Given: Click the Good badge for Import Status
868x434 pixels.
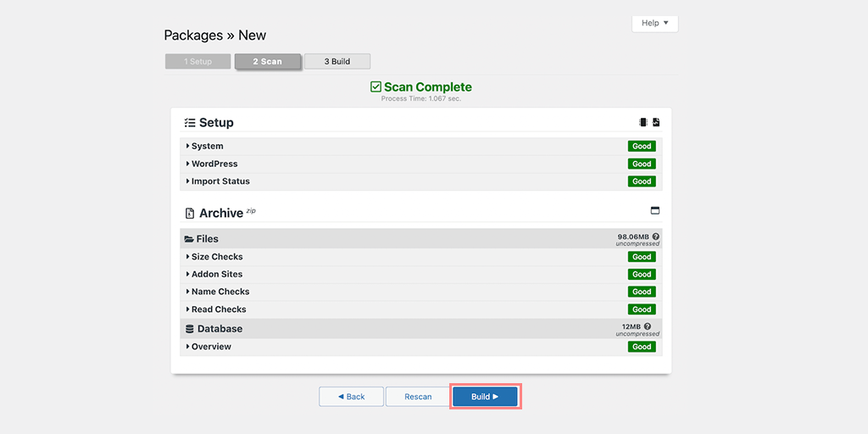Looking at the screenshot, I should coord(642,181).
